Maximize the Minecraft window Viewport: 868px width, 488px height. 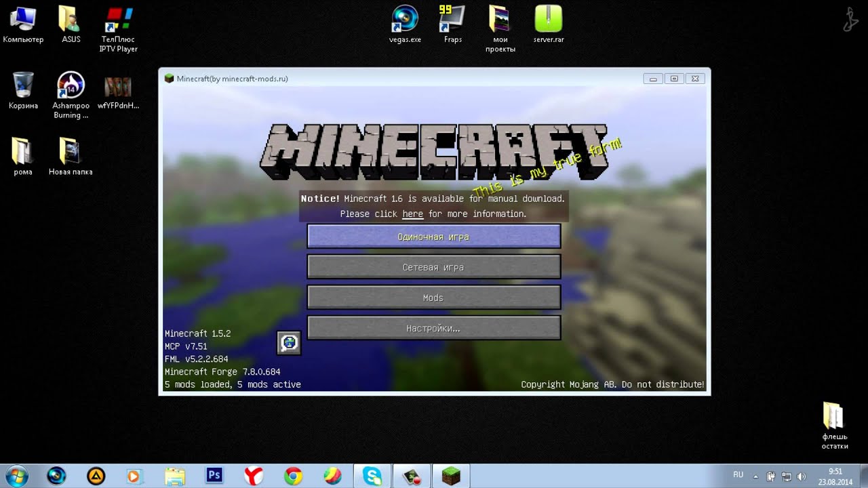[x=673, y=79]
